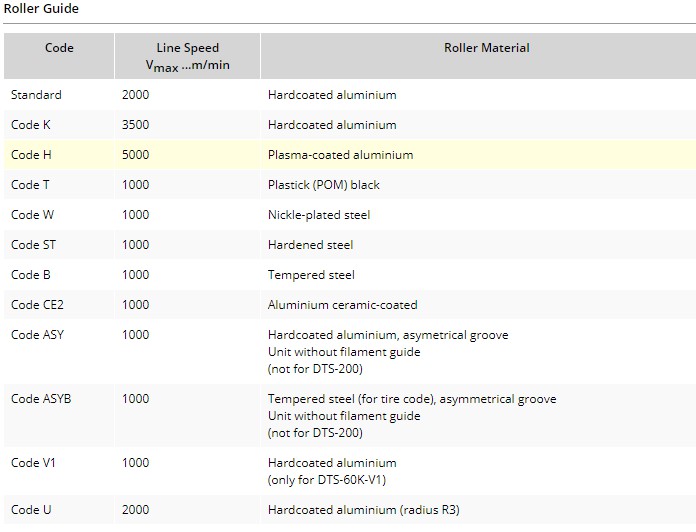This screenshot has width=696, height=532.
Task: Click the Roller Guide heading
Action: 41,9
